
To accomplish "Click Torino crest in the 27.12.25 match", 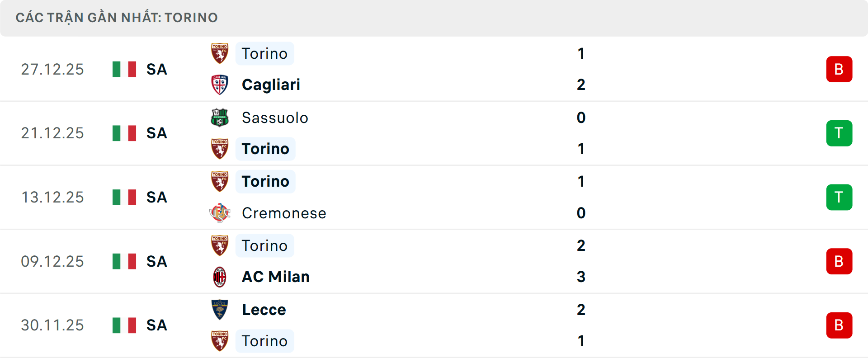I will coord(220,53).
